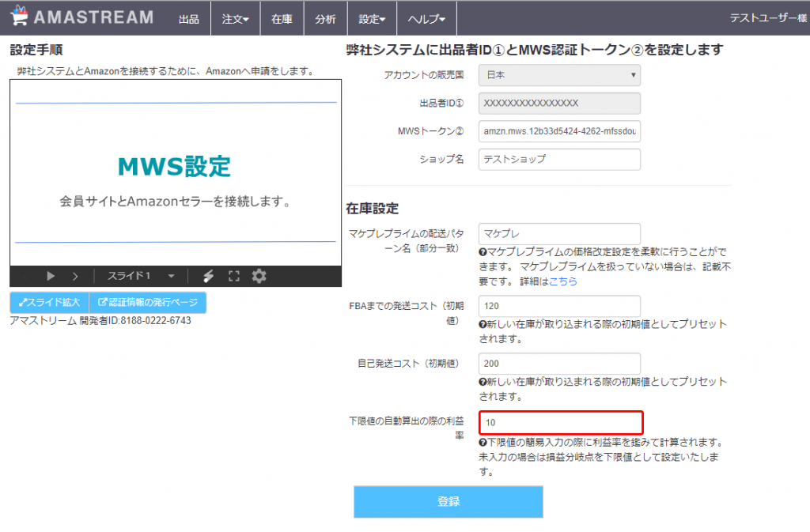The height and width of the screenshot is (532, 810).
Task: Click the AMASTREAM cart logo icon
Action: pos(19,16)
